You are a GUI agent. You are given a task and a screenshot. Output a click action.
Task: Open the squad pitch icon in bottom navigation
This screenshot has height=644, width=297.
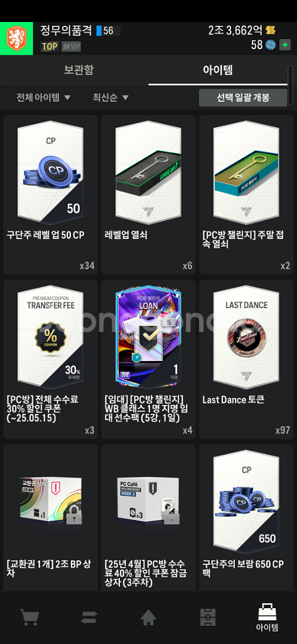(208, 617)
